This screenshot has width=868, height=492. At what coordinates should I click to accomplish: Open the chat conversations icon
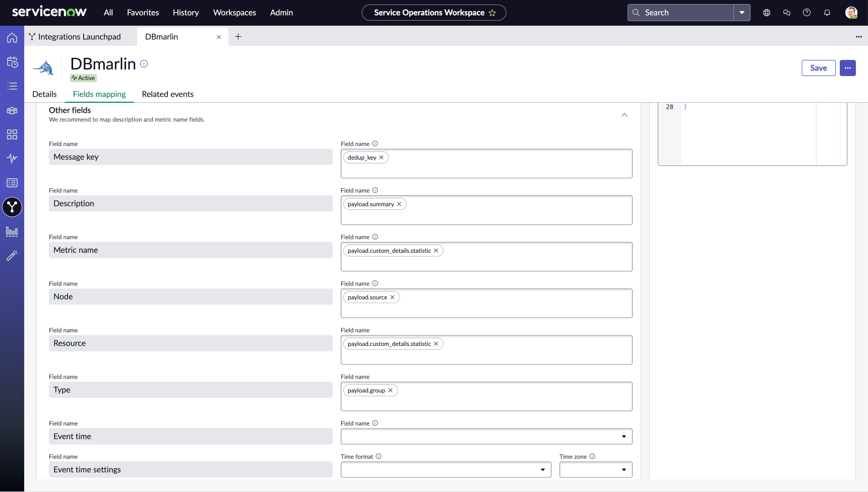787,13
